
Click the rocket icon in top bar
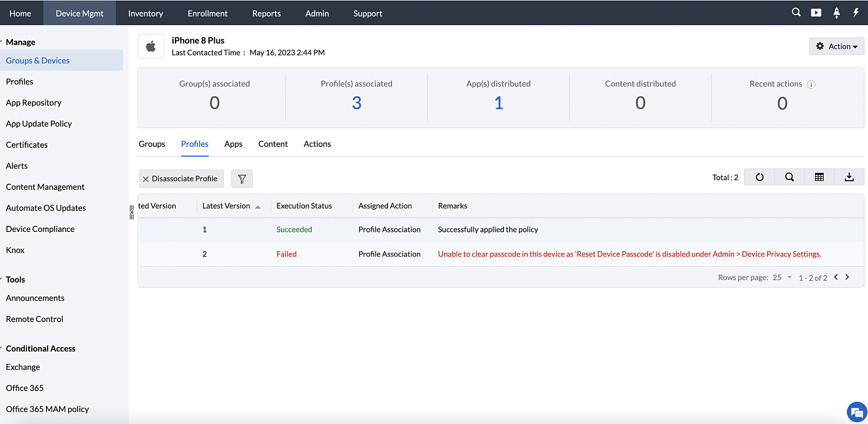836,13
